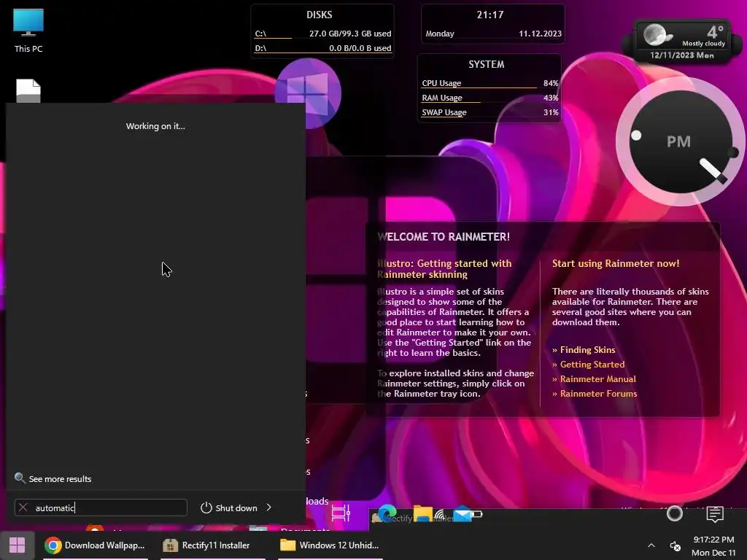Clear the search box with X
The height and width of the screenshot is (560, 747).
(23, 507)
